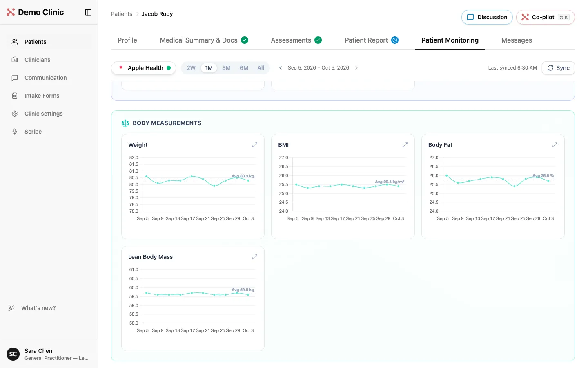Click the What's new party icon
588x368 pixels.
[x=11, y=308]
